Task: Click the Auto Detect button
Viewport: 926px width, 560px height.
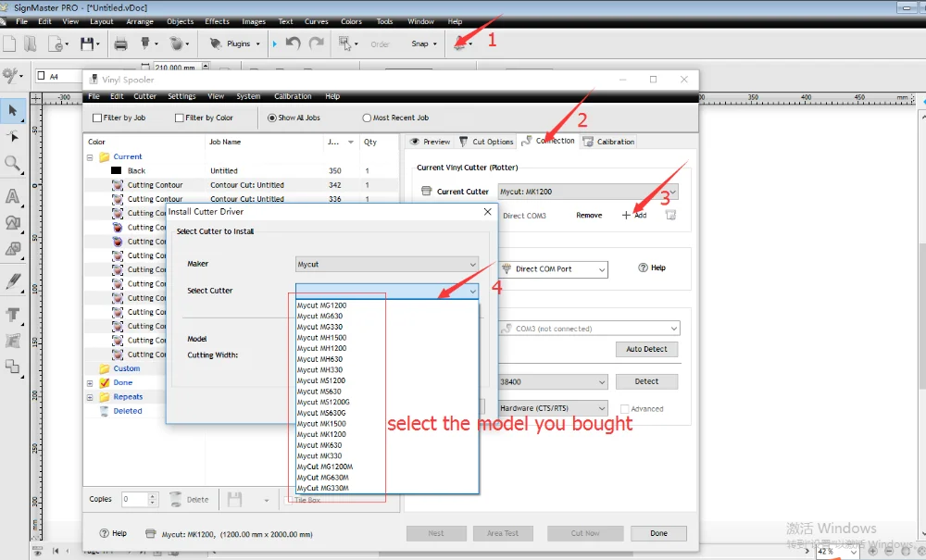Action: [646, 349]
